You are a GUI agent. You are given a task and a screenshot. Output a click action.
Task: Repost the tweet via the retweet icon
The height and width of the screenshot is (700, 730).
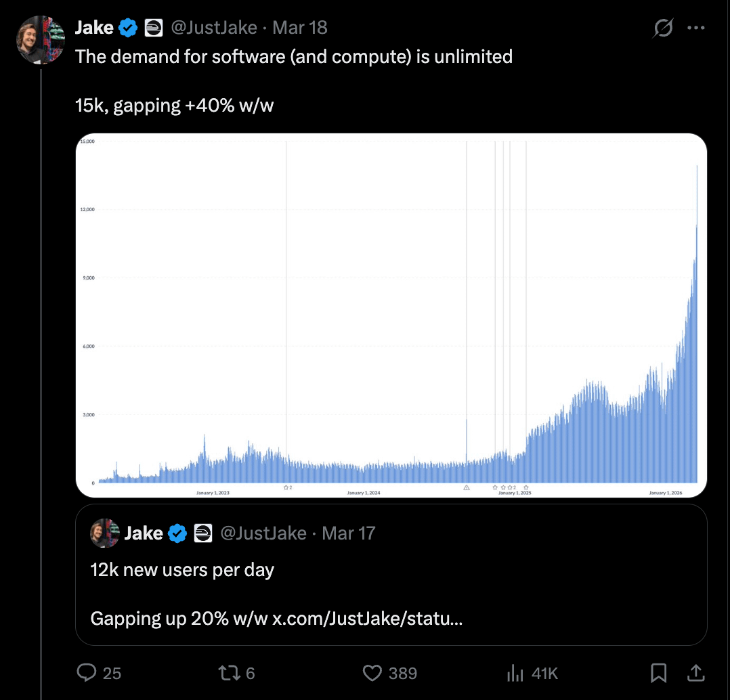tap(230, 672)
